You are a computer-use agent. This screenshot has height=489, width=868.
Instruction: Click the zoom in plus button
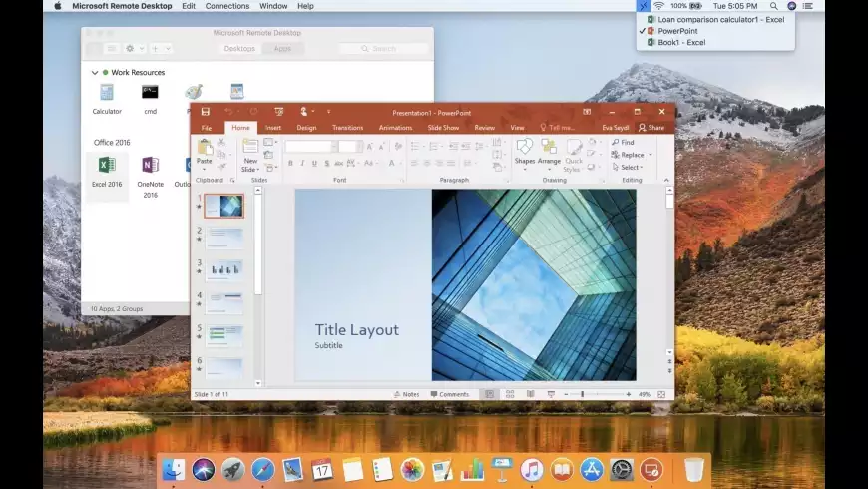629,394
